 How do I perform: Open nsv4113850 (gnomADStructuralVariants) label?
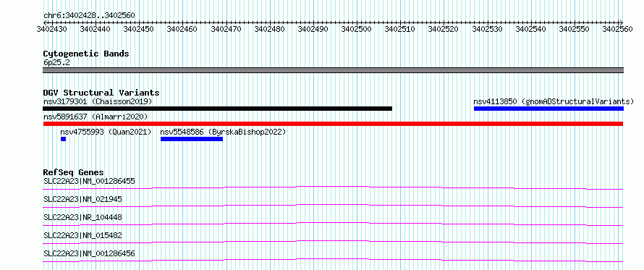(554, 101)
